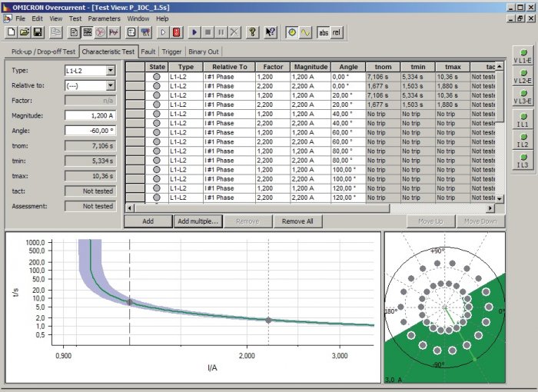Clear test results X icon
The height and width of the screenshot is (392, 538).
(234, 32)
